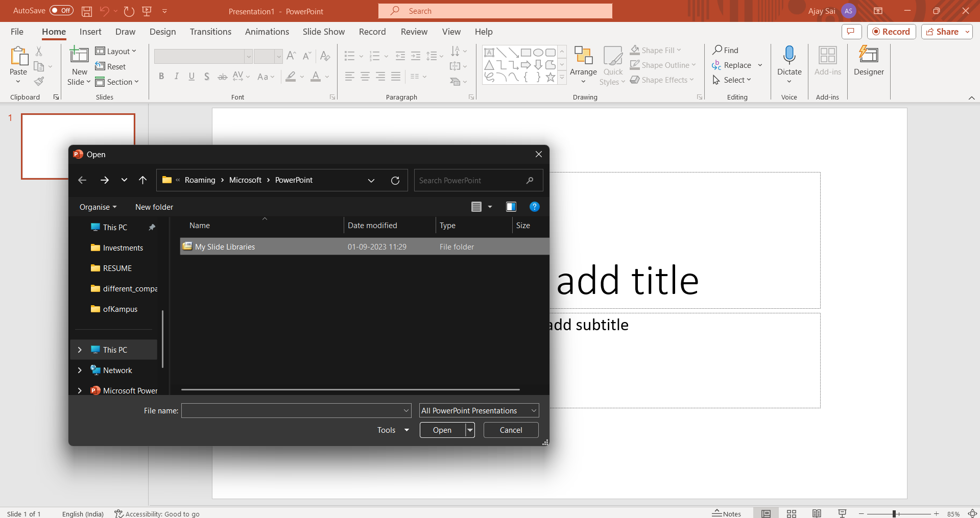The width and height of the screenshot is (980, 518).
Task: Click the Refresh icon in Open dialog
Action: [395, 180]
